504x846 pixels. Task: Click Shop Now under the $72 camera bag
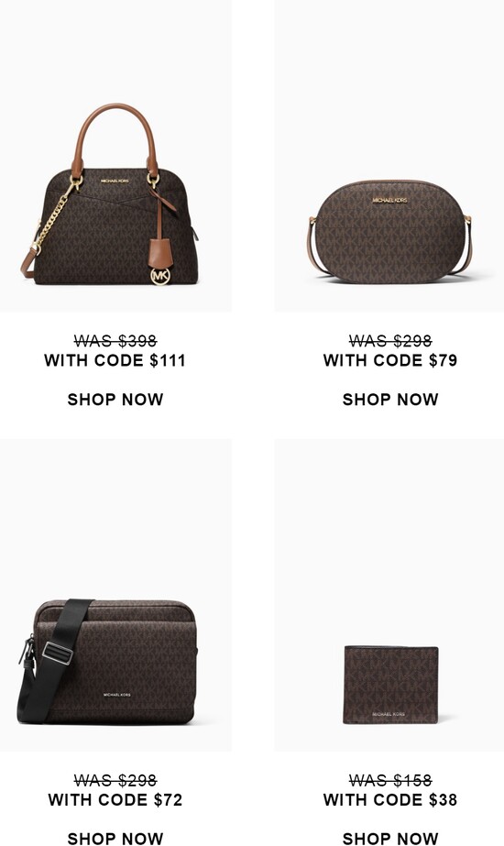115,838
